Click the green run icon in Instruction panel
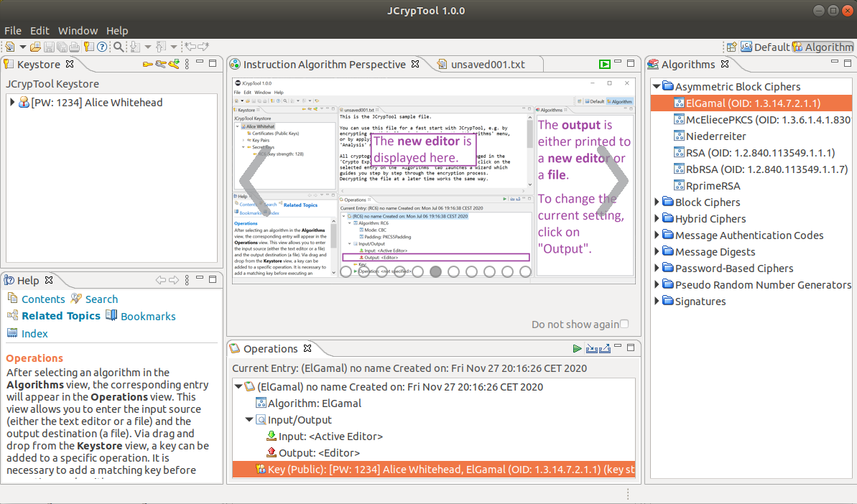The width and height of the screenshot is (857, 504). 604,64
